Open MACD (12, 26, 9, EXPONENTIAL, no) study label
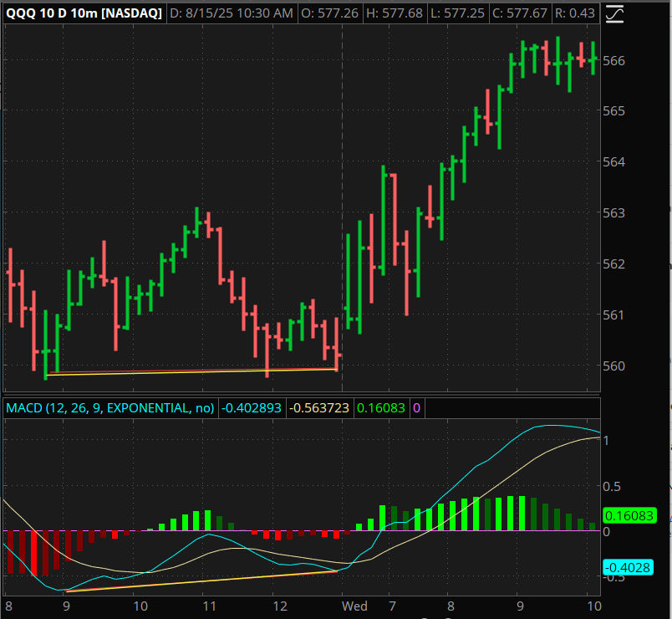The height and width of the screenshot is (619, 672). click(110, 407)
